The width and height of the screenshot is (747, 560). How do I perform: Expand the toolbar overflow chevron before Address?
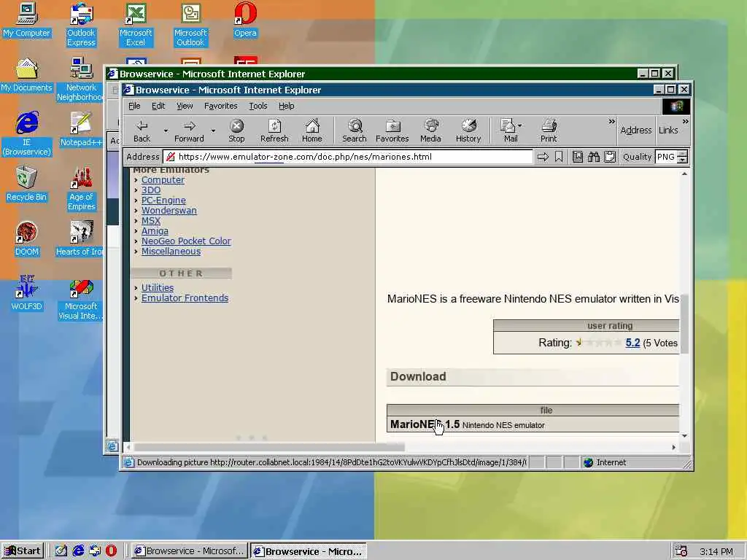pos(612,122)
